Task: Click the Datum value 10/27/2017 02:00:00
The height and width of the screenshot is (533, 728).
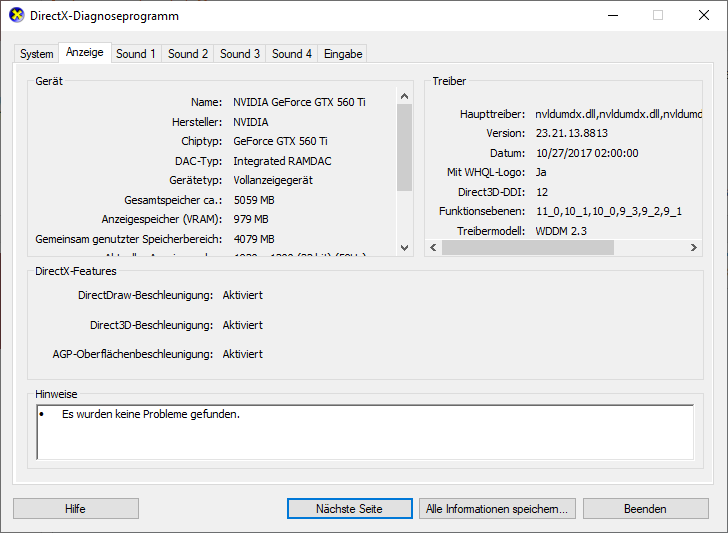Action: 587,153
